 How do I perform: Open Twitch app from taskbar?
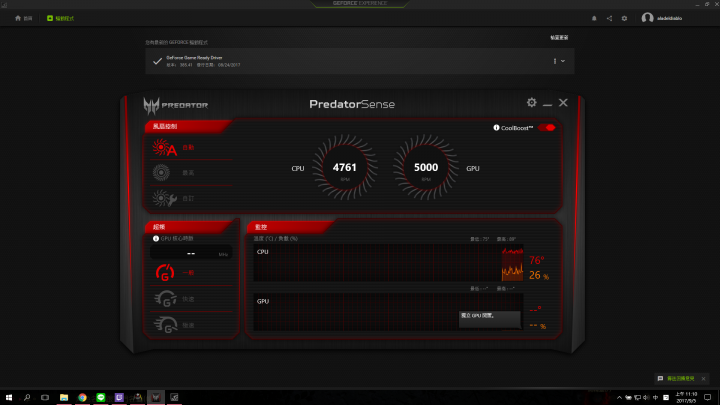click(119, 397)
